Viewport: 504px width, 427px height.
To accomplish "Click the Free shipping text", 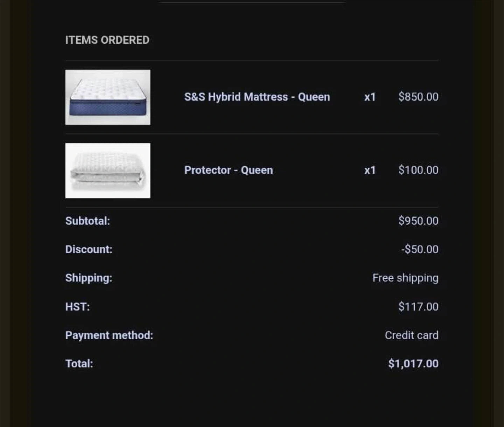I will (x=405, y=278).
